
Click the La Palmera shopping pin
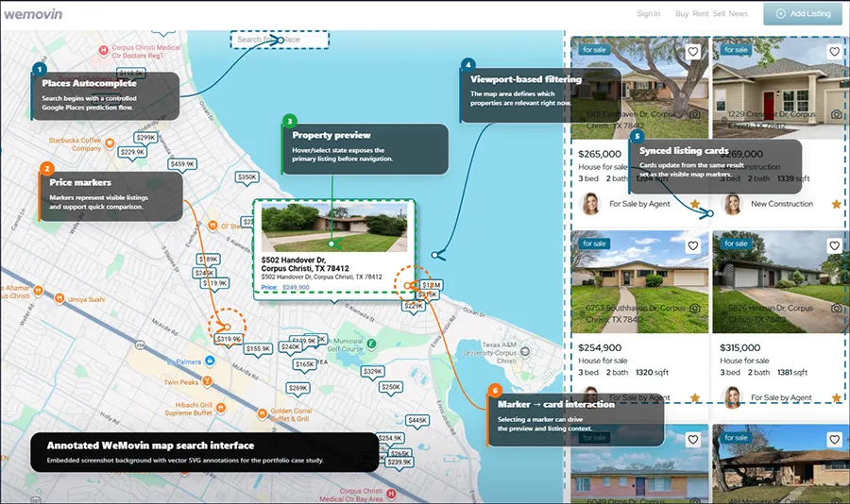pyautogui.click(x=210, y=361)
